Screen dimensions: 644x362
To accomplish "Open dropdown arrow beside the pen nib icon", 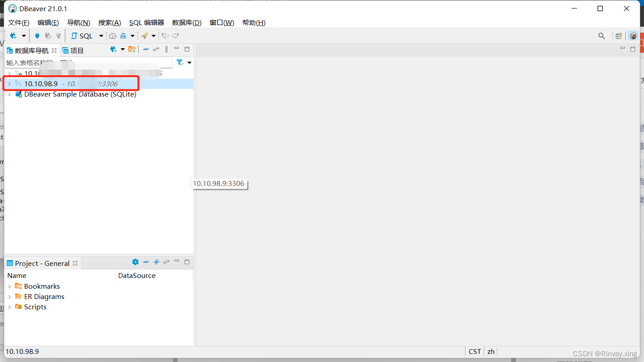I will tap(153, 36).
